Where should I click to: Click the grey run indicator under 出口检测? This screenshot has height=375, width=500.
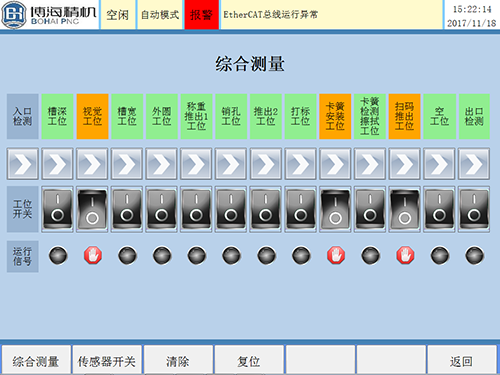click(x=474, y=256)
